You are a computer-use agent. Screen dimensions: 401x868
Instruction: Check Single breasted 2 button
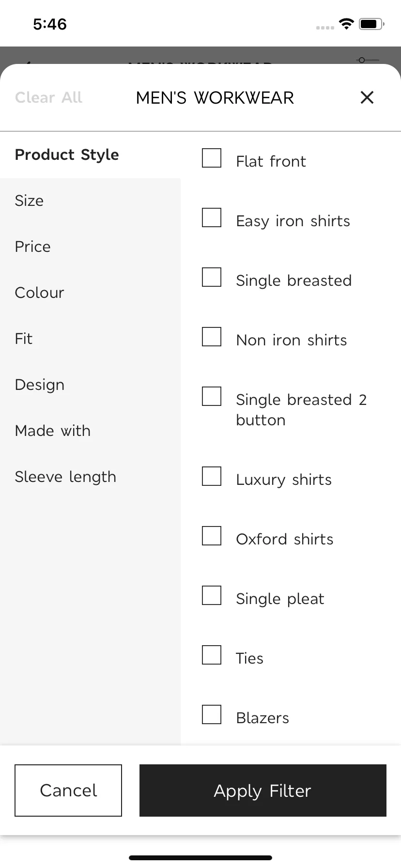[212, 396]
